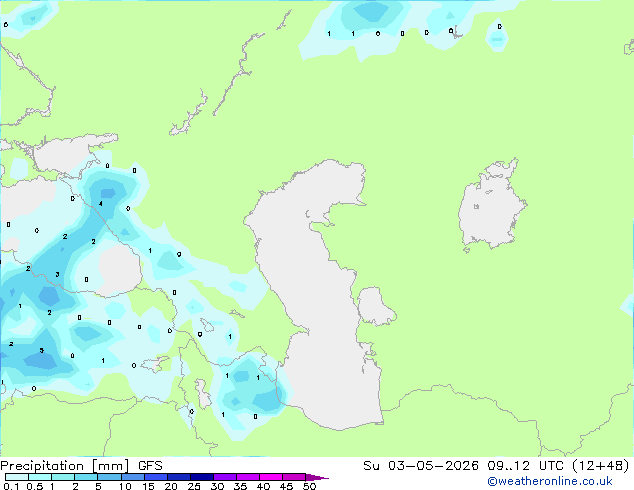Click the forecast date Su 03-05-2026
This screenshot has width=634, height=490.
tap(421, 466)
